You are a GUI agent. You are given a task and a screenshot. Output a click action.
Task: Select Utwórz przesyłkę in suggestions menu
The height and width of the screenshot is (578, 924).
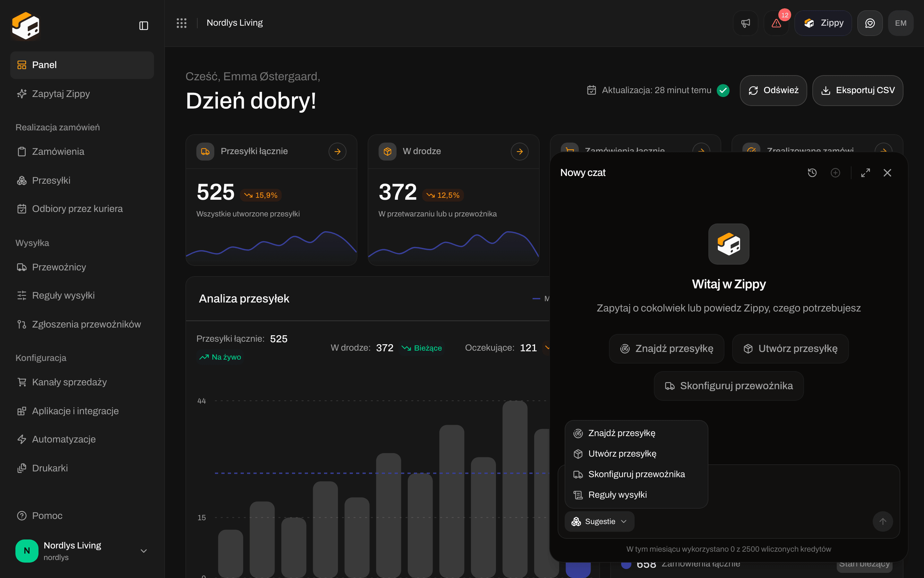[636, 454]
